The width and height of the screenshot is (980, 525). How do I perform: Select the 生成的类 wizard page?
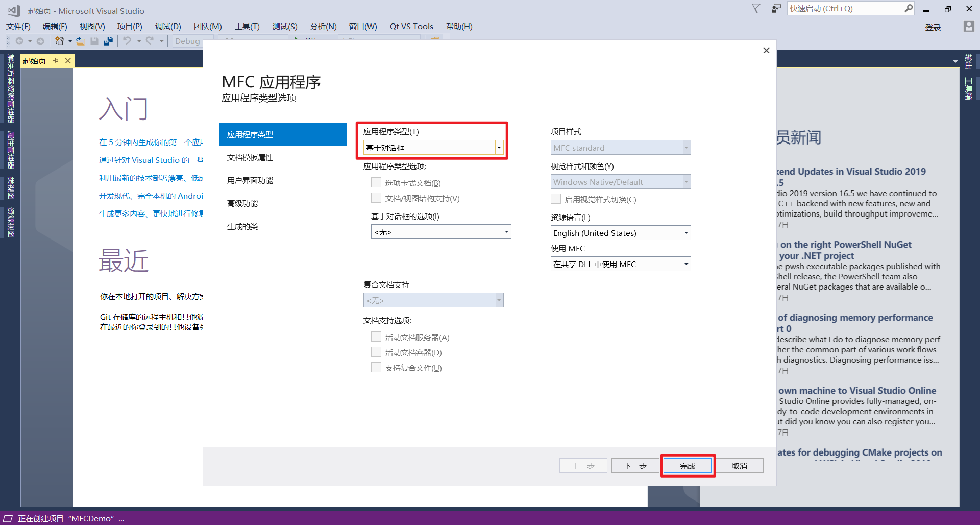(x=283, y=227)
